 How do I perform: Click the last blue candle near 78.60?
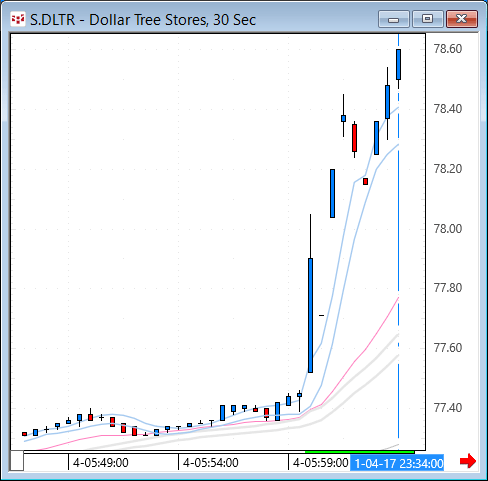coord(398,64)
